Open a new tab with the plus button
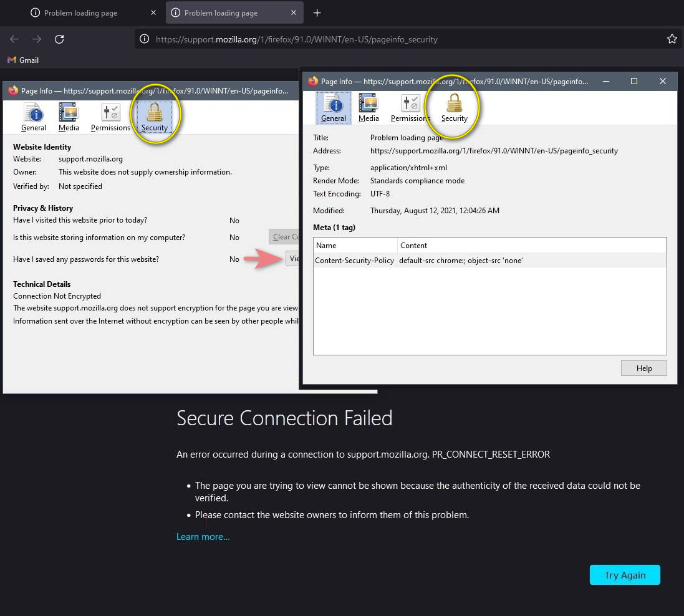684x616 pixels. point(317,13)
